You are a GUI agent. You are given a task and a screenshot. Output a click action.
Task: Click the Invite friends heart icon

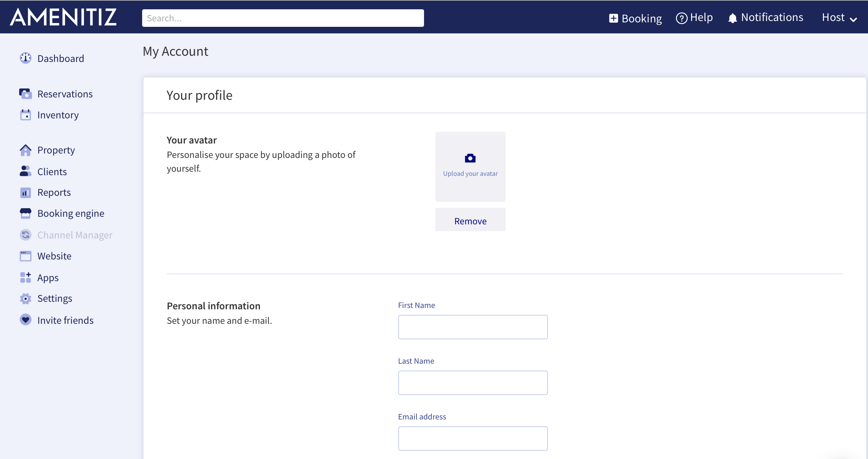[25, 320]
